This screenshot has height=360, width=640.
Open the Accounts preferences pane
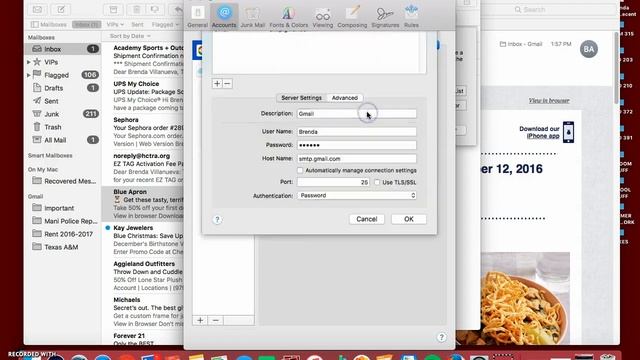[x=224, y=17]
